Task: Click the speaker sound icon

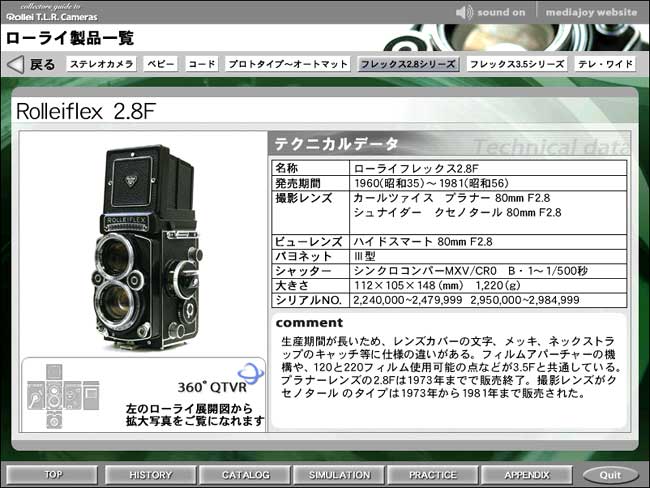Action: click(x=464, y=12)
